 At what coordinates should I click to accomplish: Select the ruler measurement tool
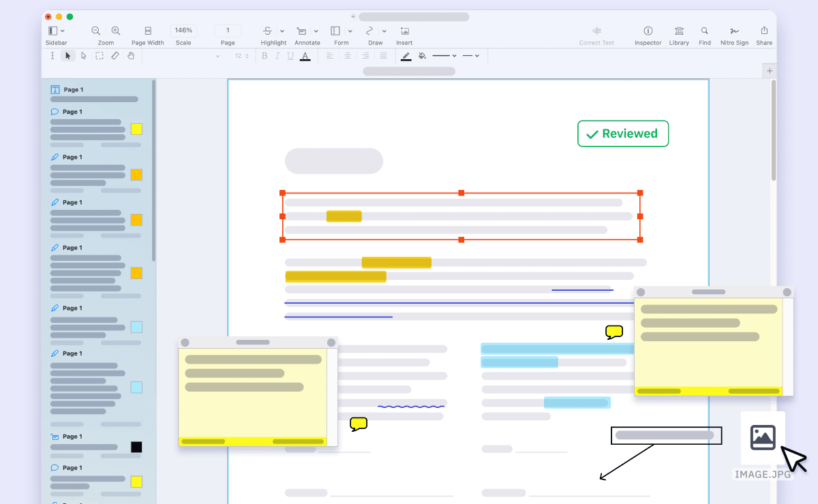[x=115, y=56]
